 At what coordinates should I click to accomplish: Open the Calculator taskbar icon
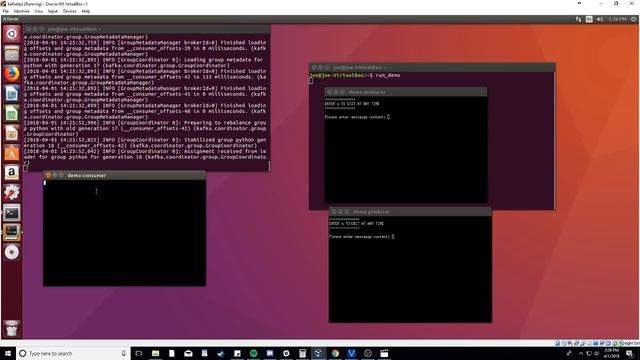[302, 353]
